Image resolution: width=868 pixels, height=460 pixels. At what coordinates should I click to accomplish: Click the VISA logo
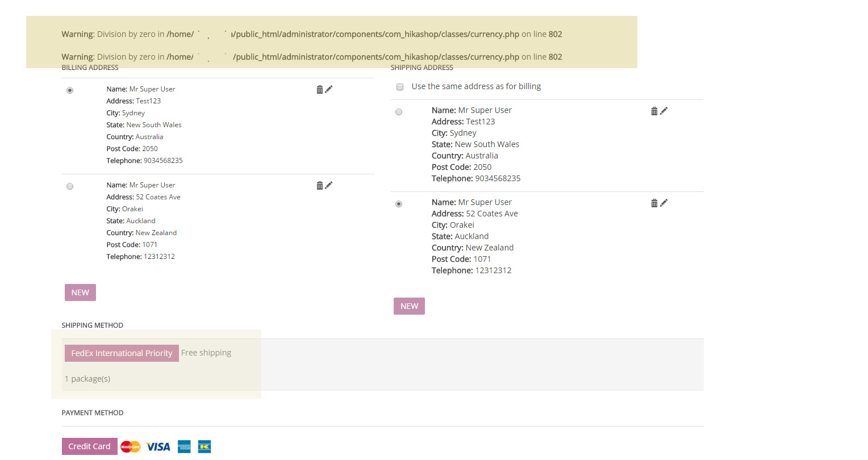click(x=158, y=447)
